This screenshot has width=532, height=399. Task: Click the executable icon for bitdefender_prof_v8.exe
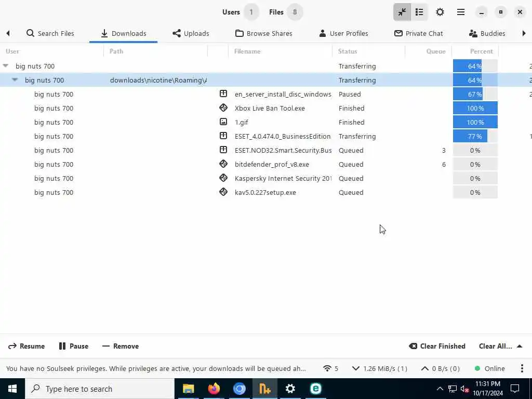(x=223, y=164)
